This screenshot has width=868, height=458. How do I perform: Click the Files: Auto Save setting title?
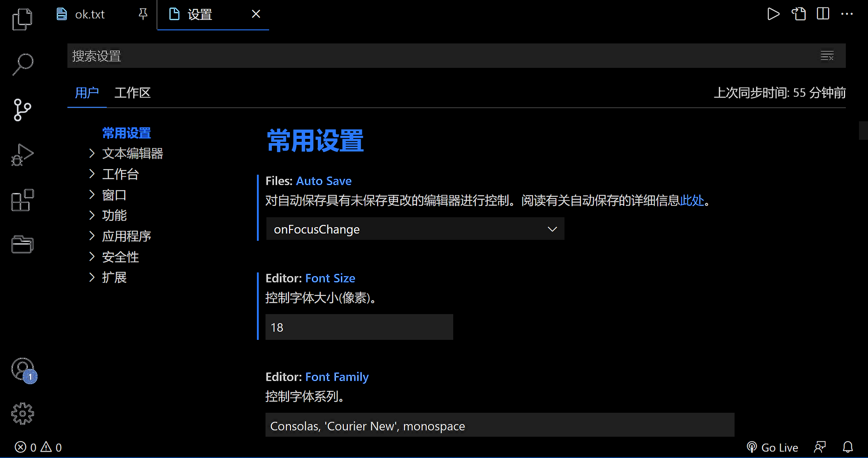pos(308,181)
